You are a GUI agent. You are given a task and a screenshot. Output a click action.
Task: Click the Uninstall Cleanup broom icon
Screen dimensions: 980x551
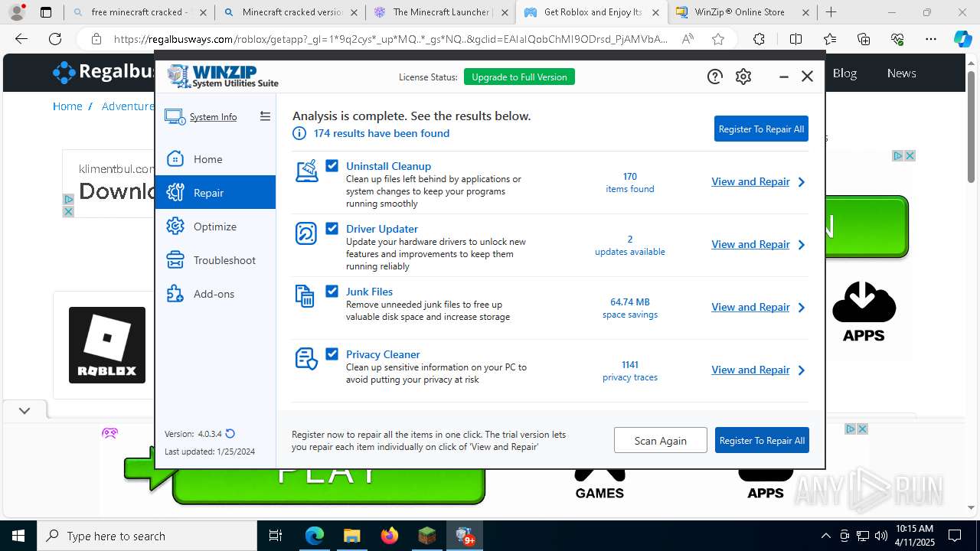pyautogui.click(x=306, y=171)
